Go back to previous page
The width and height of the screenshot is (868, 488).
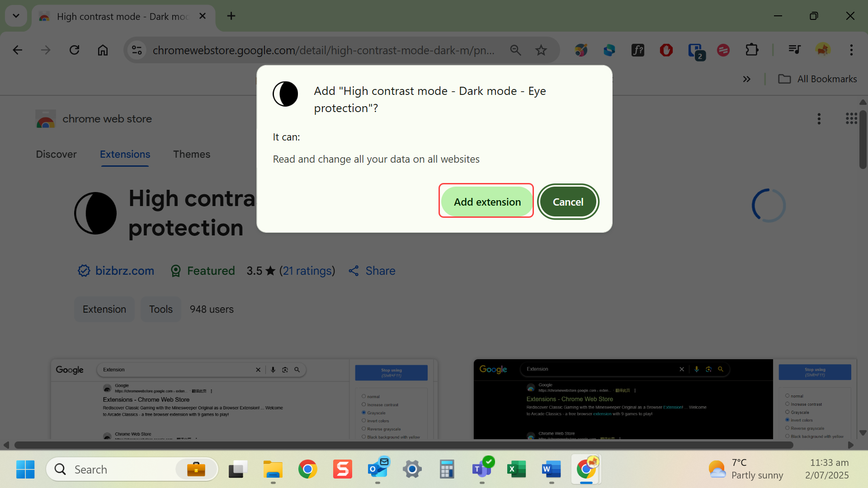(x=18, y=50)
